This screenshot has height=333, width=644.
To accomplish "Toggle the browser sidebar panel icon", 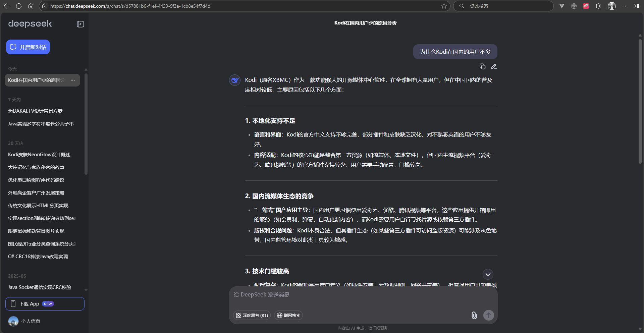I will pos(636,6).
